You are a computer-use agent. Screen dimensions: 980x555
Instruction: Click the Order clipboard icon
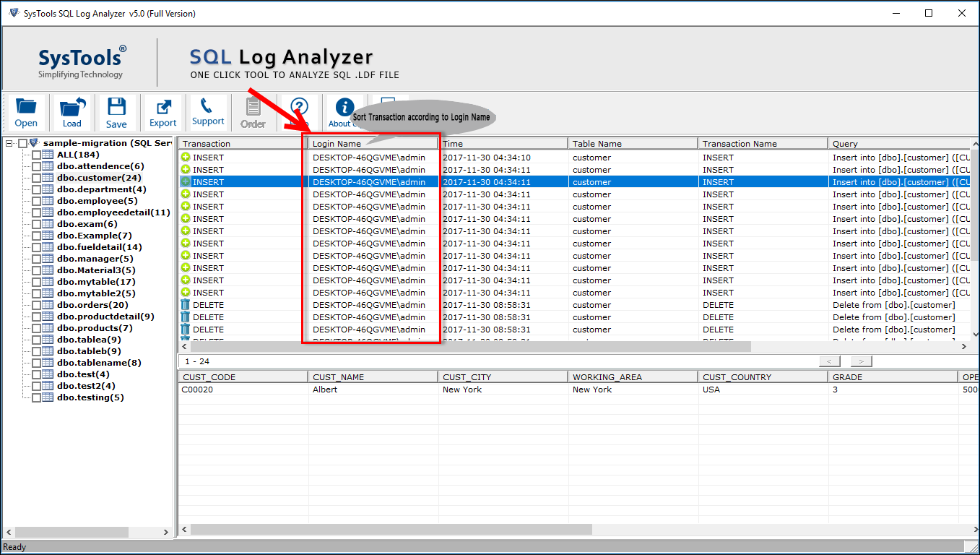(x=253, y=107)
